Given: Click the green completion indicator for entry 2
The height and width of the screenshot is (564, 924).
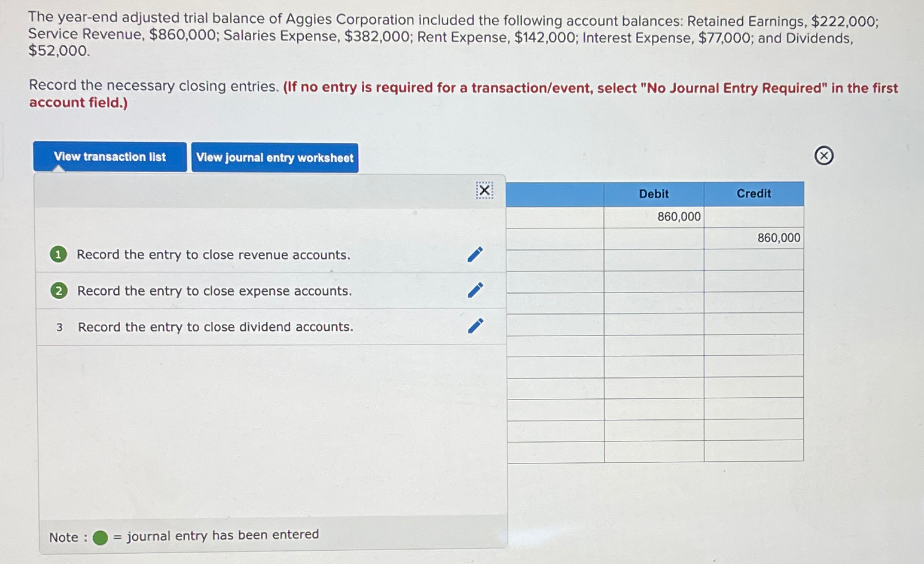Looking at the screenshot, I should [58, 291].
